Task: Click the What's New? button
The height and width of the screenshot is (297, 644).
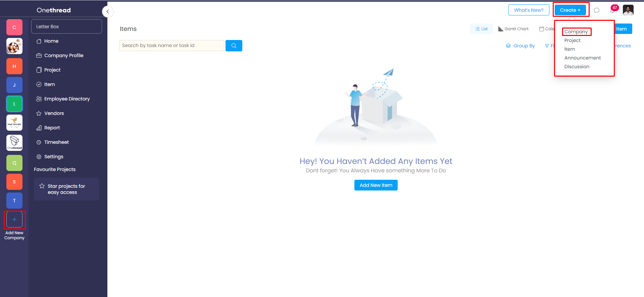Action: coord(529,10)
